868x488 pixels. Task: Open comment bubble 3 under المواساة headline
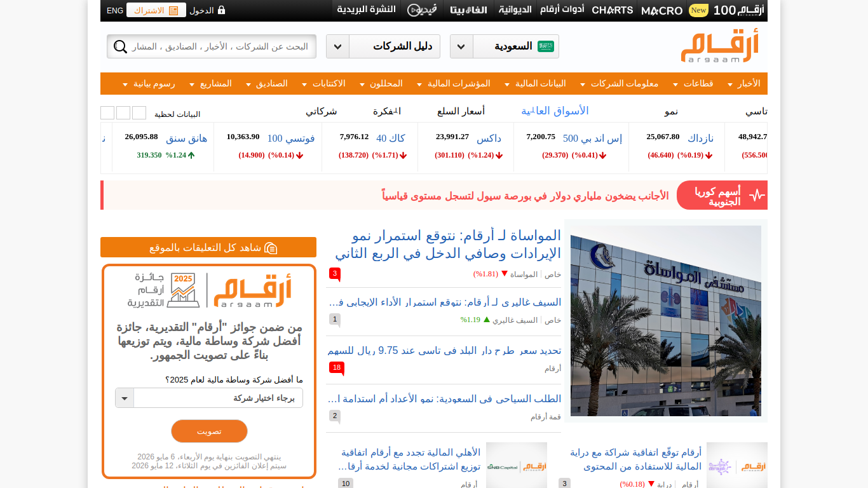(335, 274)
